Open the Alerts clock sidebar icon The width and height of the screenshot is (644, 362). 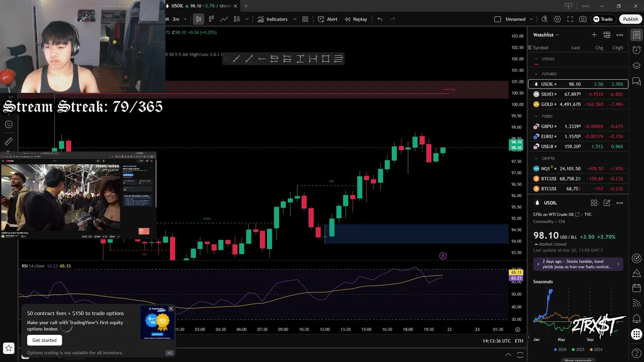pyautogui.click(x=636, y=50)
